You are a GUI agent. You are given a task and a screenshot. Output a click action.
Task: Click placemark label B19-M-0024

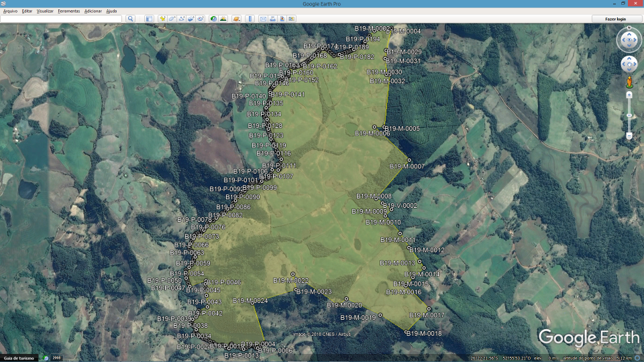(250, 300)
